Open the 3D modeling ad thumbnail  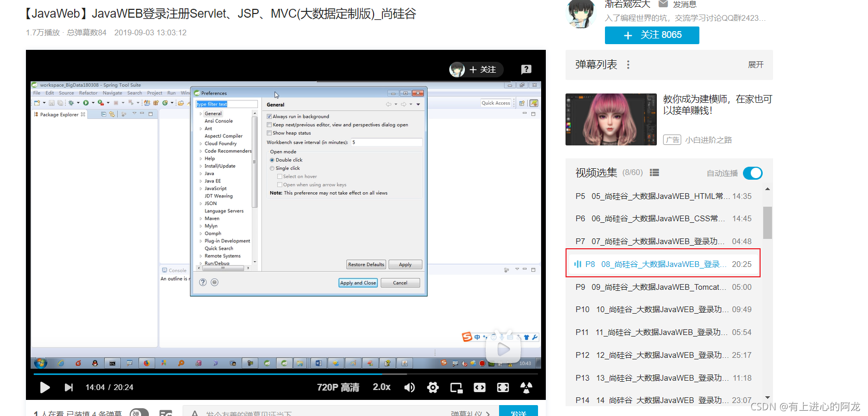coord(611,119)
